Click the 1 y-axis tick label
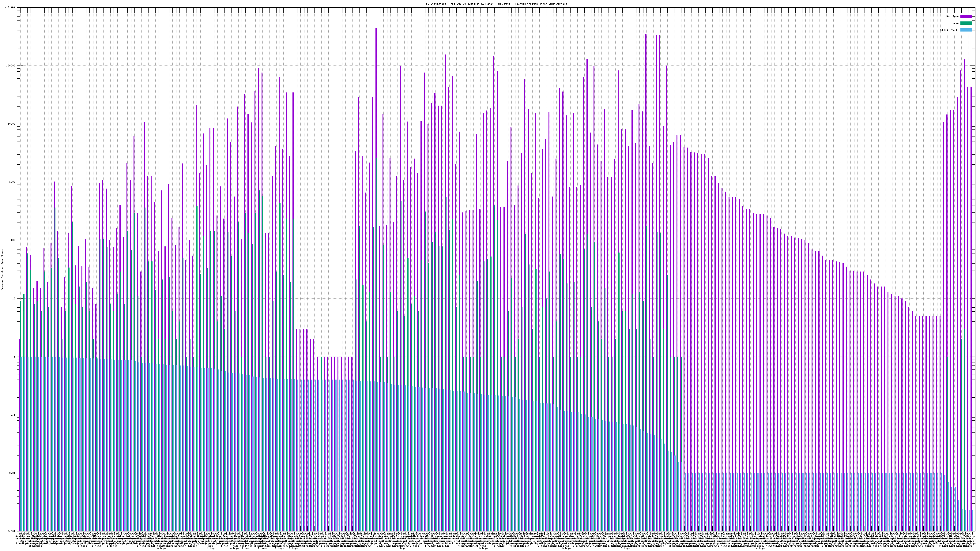The width and height of the screenshot is (980, 551). (14, 357)
